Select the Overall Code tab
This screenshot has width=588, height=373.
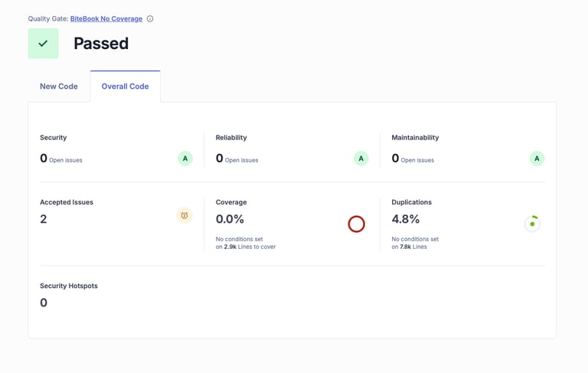click(x=125, y=87)
